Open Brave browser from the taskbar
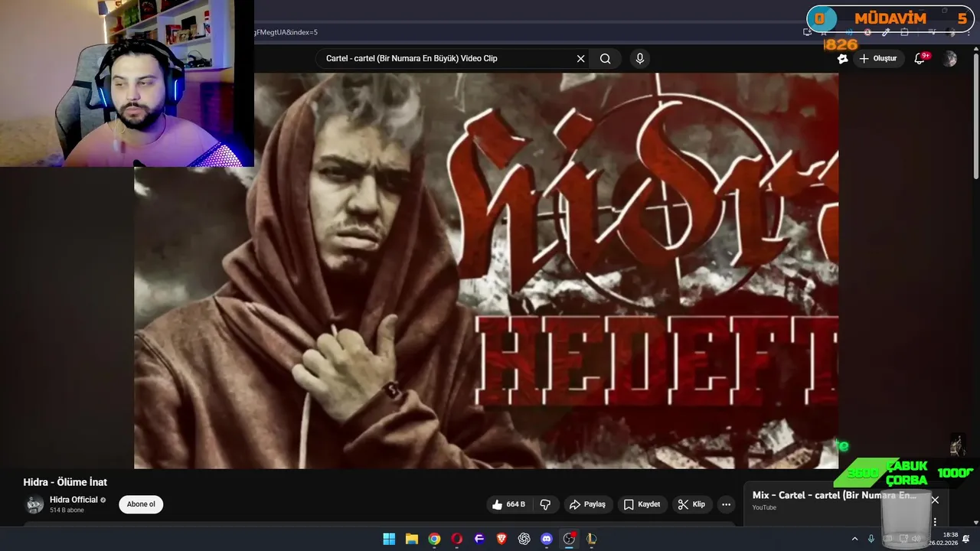The image size is (980, 551). coord(501,539)
